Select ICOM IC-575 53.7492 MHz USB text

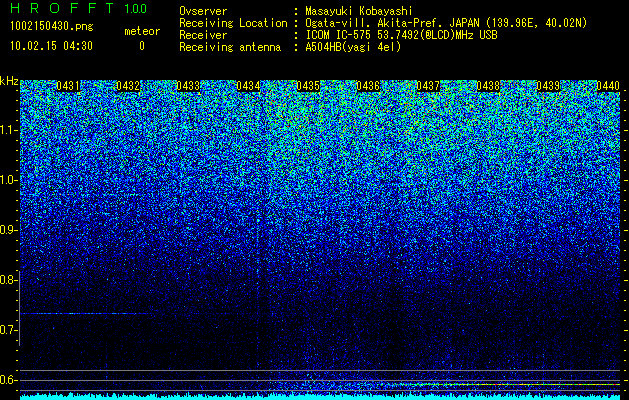pyautogui.click(x=402, y=35)
